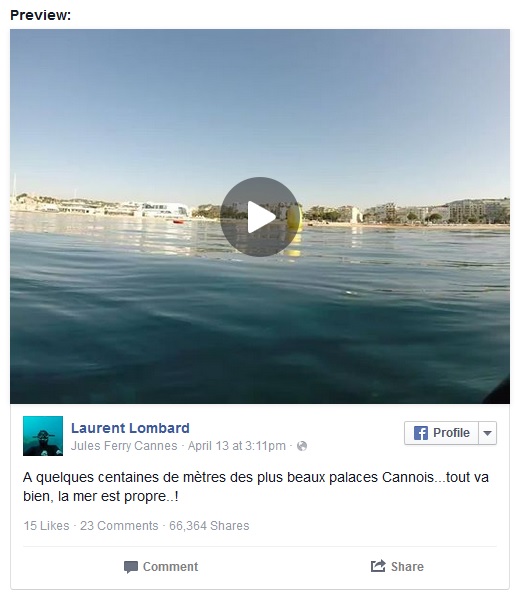521x610 pixels.
Task: Click the share arrow icon
Action: coord(378,566)
